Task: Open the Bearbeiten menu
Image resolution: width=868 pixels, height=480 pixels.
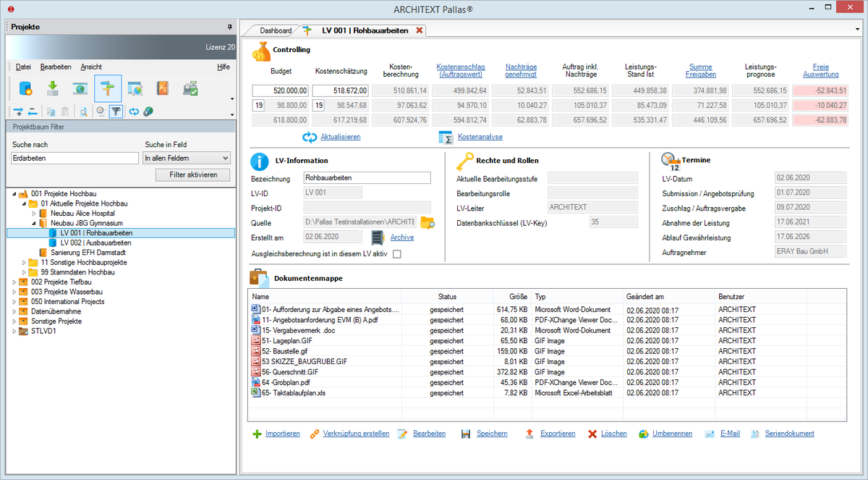Action: tap(56, 67)
